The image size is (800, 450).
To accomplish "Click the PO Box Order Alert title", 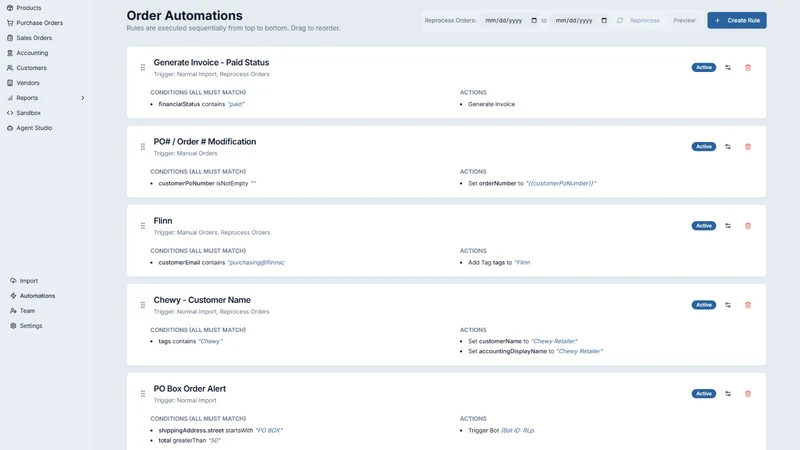I will (x=190, y=389).
